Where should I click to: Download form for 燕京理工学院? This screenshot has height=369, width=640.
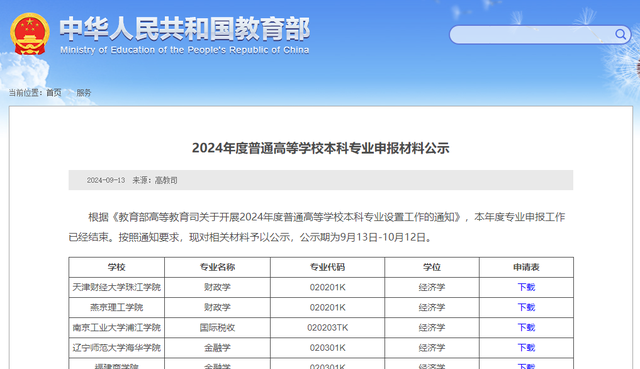(x=526, y=307)
